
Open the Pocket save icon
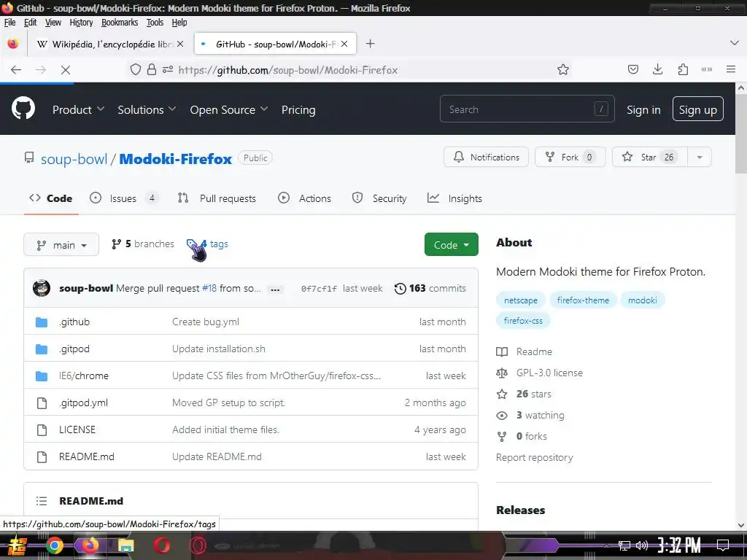pos(632,69)
